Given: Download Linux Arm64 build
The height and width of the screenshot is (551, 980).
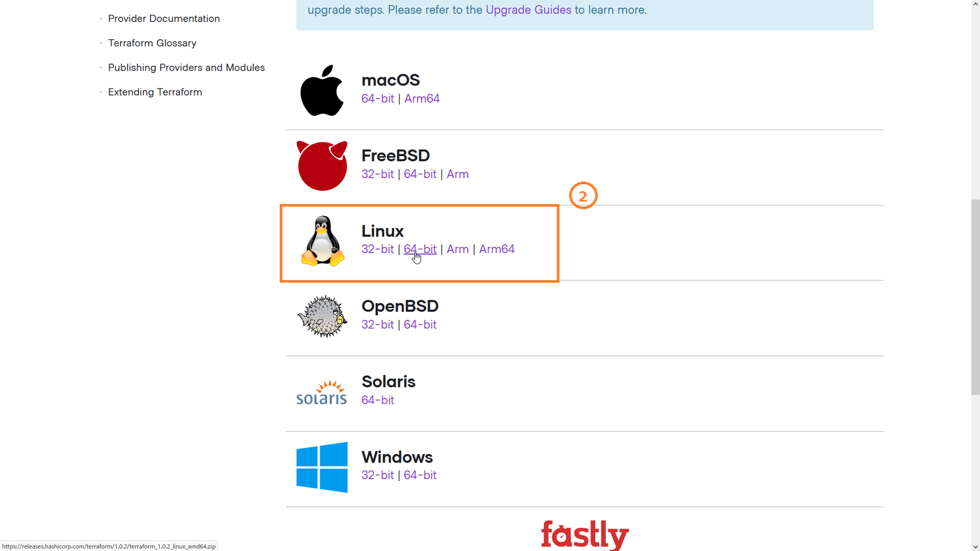Looking at the screenshot, I should click(497, 249).
